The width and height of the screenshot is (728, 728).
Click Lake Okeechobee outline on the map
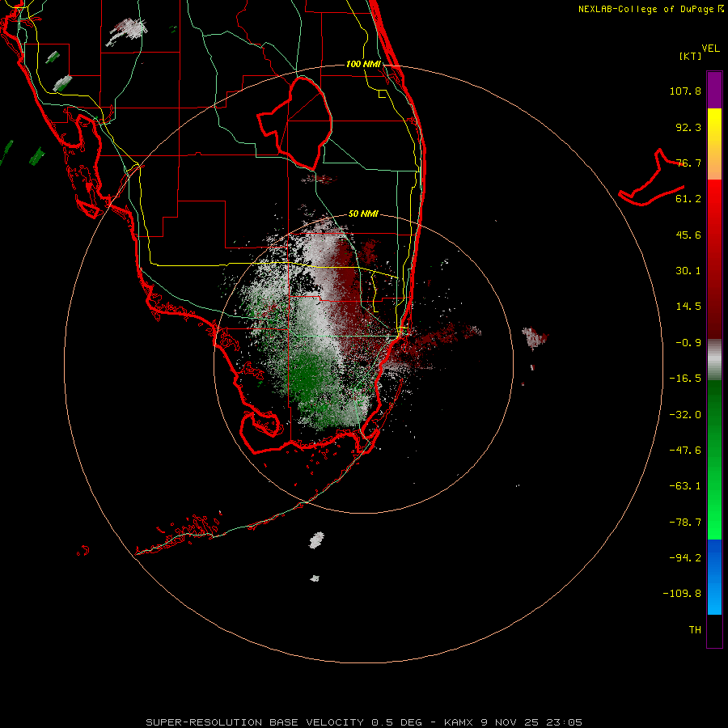(x=294, y=123)
